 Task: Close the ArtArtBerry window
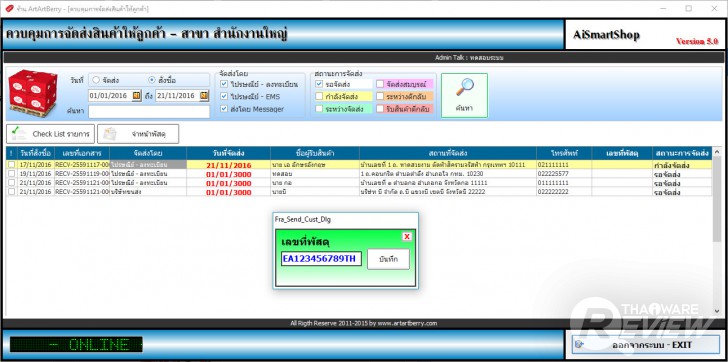[714, 8]
